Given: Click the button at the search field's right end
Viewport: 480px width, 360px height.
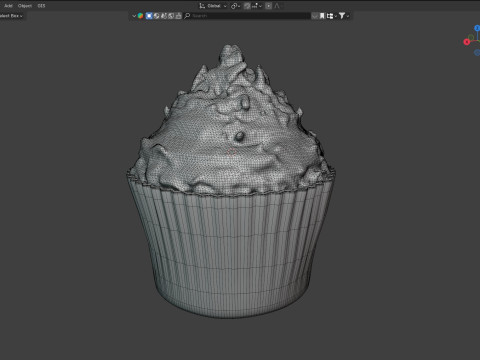Looking at the screenshot, I should point(315,16).
